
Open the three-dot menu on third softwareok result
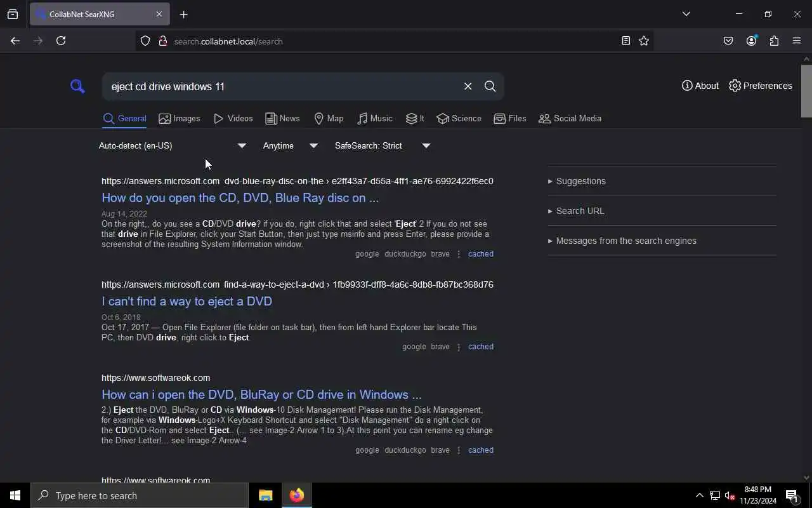459,450
